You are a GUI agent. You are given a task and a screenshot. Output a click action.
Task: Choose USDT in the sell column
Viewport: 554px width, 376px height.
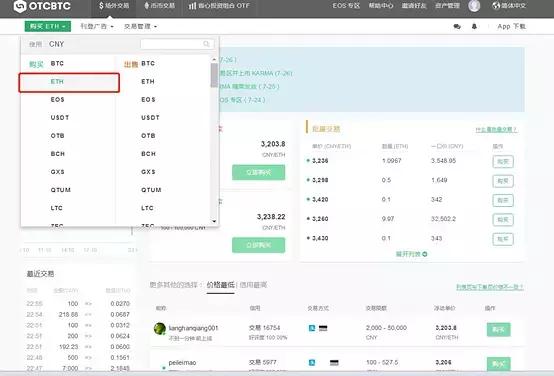(150, 118)
